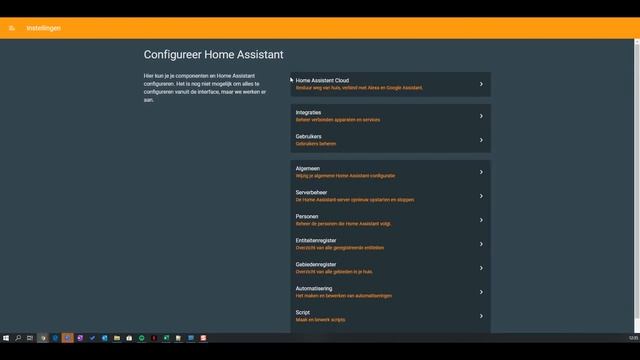Expand chevron on Integraties row
The width and height of the screenshot is (640, 360).
pos(481,116)
